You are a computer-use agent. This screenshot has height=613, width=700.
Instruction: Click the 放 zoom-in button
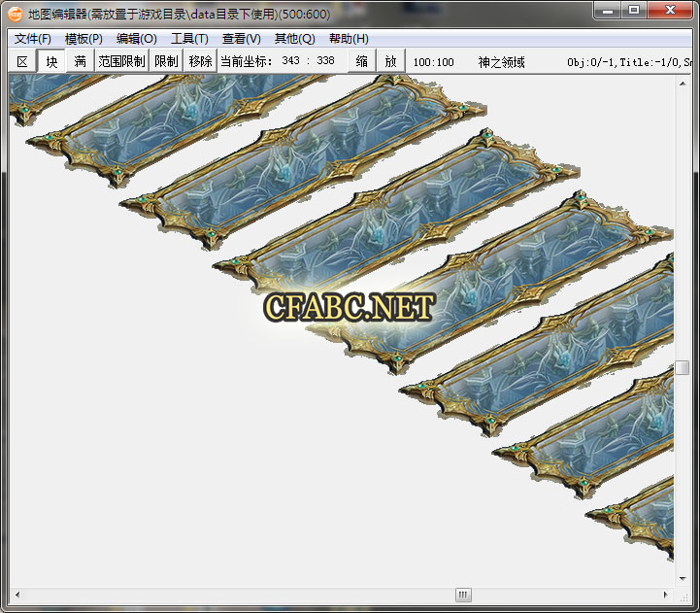390,61
